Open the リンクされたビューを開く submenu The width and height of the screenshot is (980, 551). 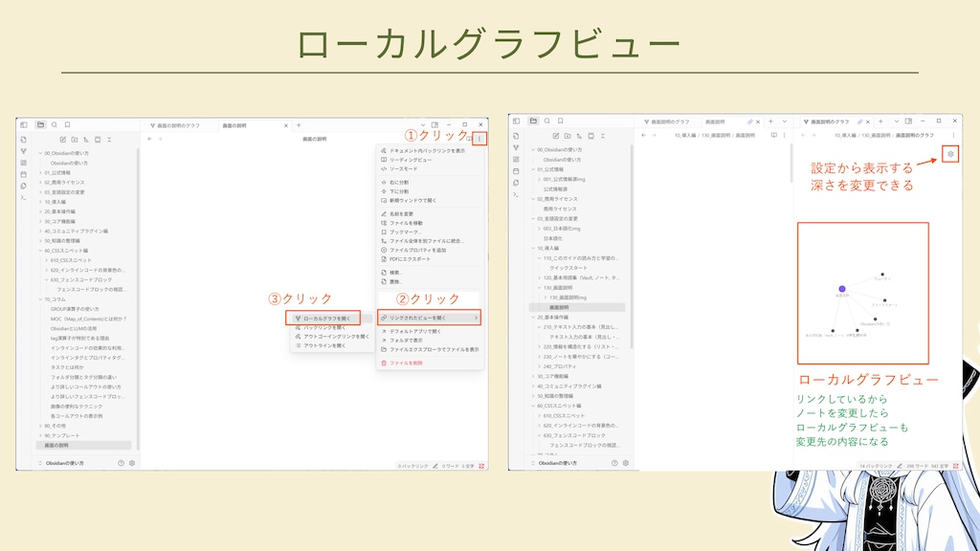(428, 318)
